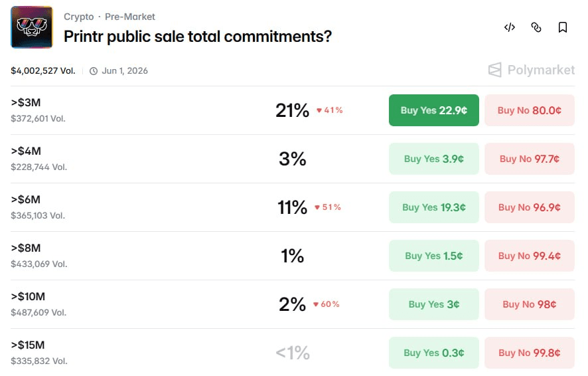Buy Yes at 3.9¢ for >$4M

point(433,159)
